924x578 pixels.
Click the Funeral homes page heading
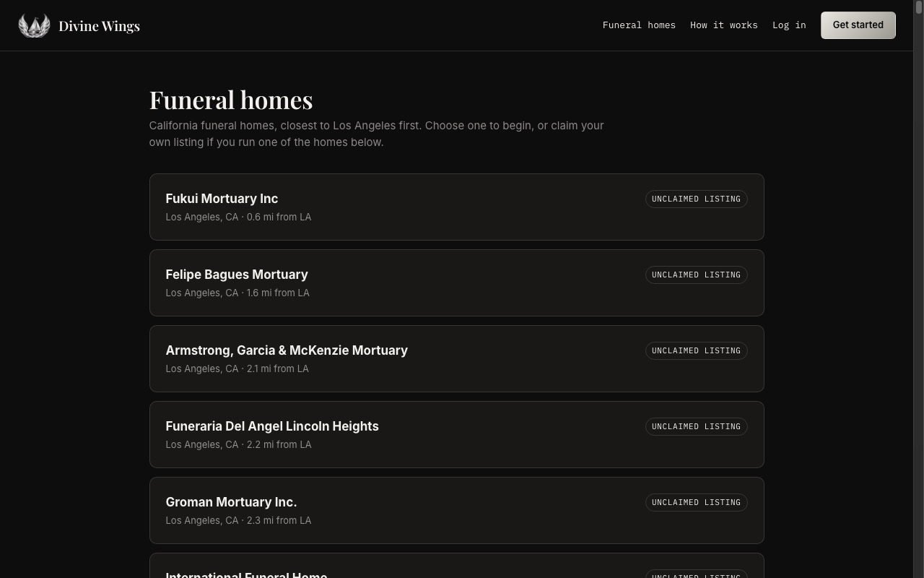pyautogui.click(x=231, y=100)
